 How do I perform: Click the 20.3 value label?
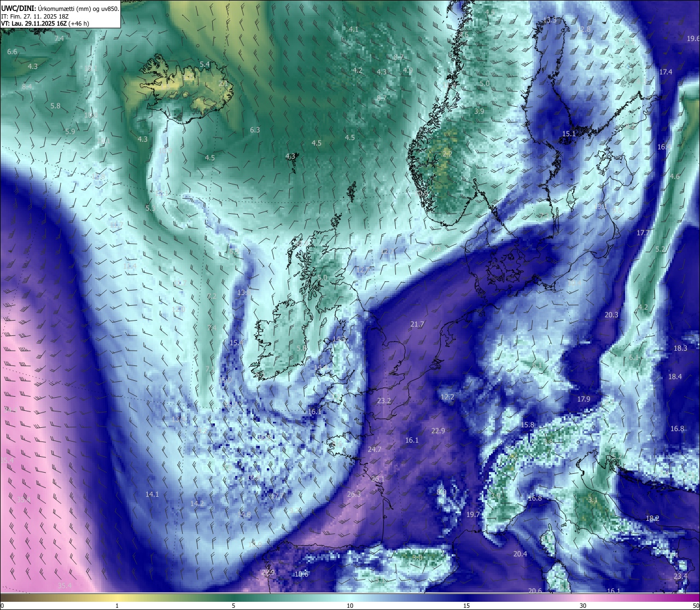[x=611, y=315]
